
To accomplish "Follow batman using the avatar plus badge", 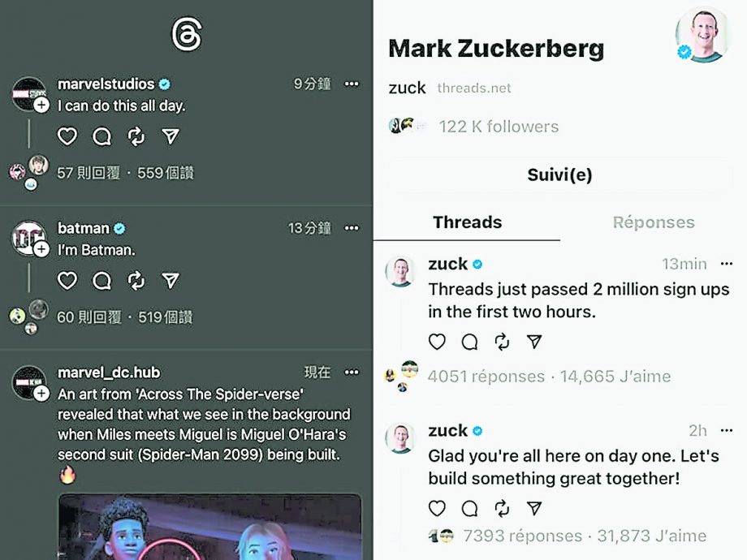I will point(42,250).
